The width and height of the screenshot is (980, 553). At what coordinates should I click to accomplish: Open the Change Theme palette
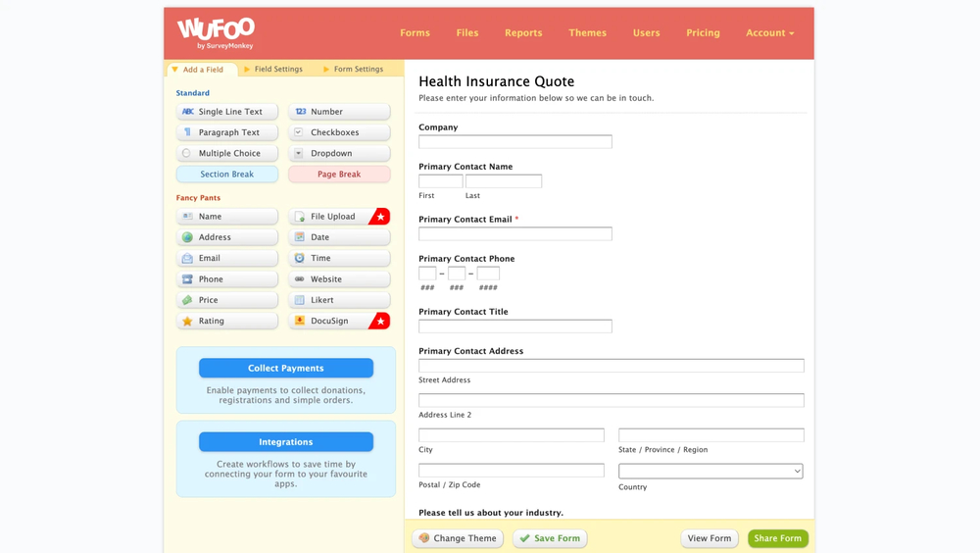tap(458, 538)
